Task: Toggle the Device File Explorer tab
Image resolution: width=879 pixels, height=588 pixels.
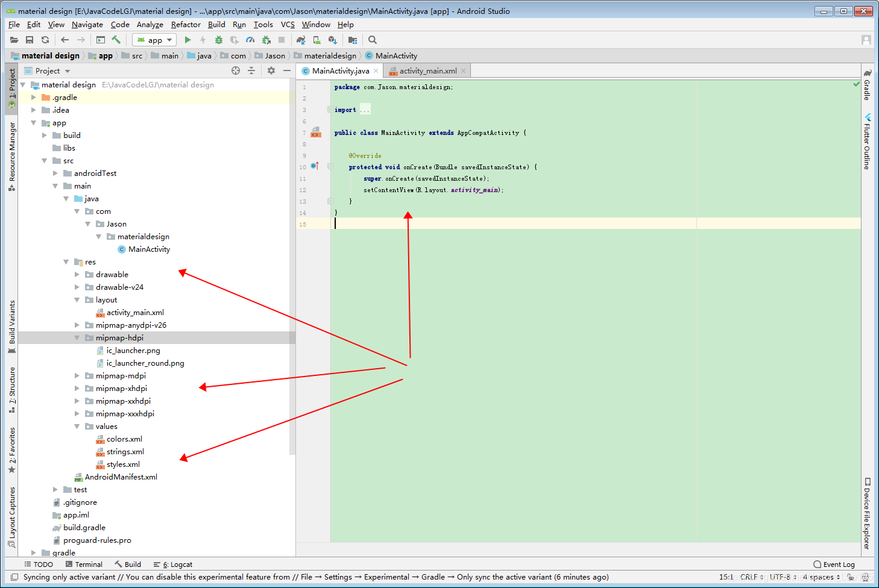Action: (868, 514)
